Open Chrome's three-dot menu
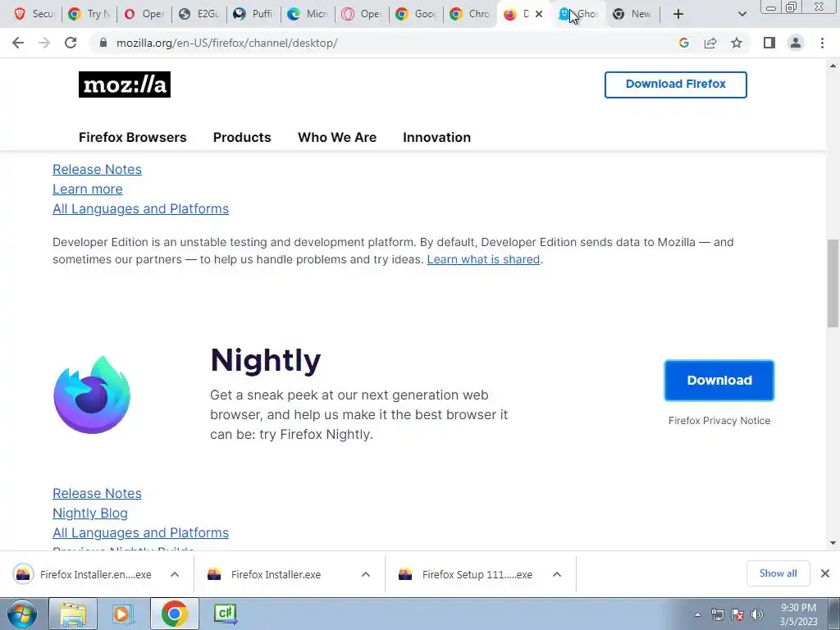This screenshot has height=630, width=840. (822, 43)
